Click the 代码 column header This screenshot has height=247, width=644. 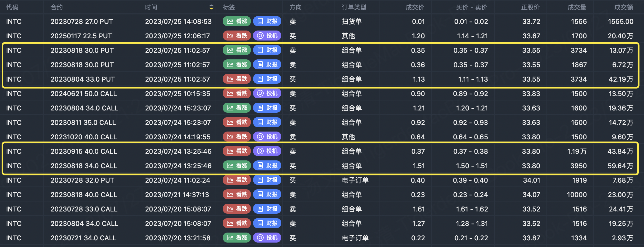[x=12, y=7]
